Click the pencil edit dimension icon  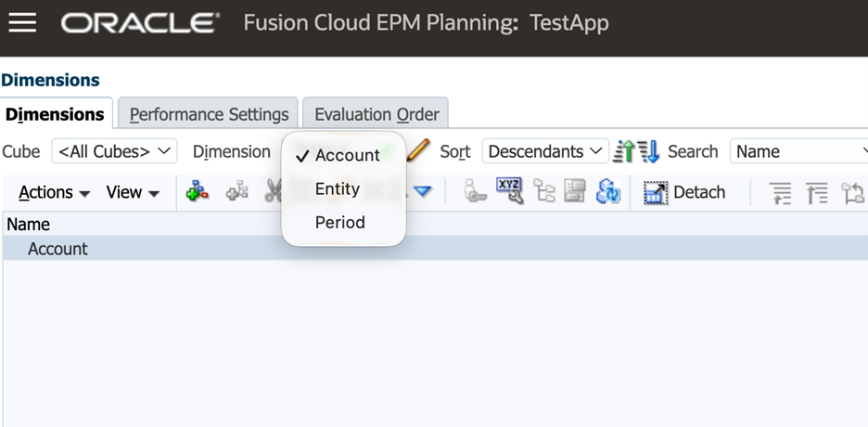419,150
